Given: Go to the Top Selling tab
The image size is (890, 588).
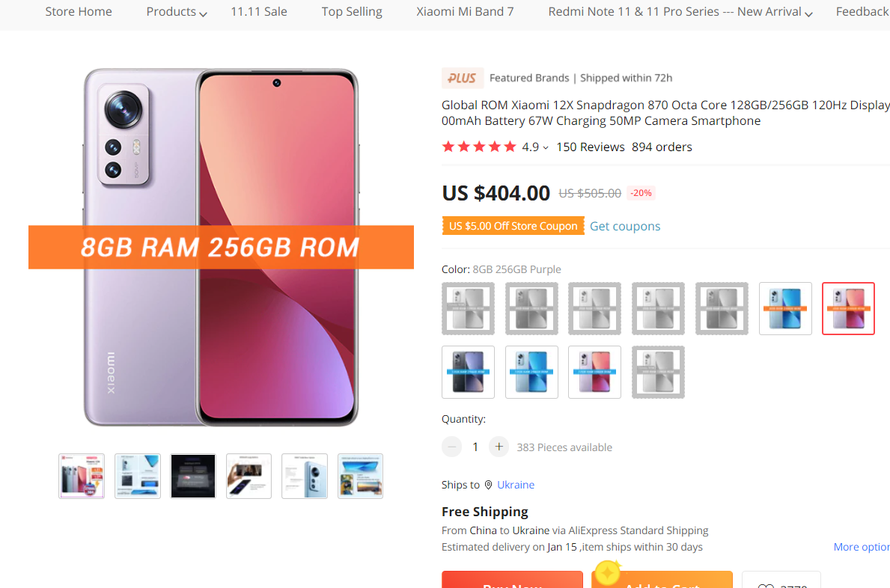Looking at the screenshot, I should pyautogui.click(x=352, y=12).
